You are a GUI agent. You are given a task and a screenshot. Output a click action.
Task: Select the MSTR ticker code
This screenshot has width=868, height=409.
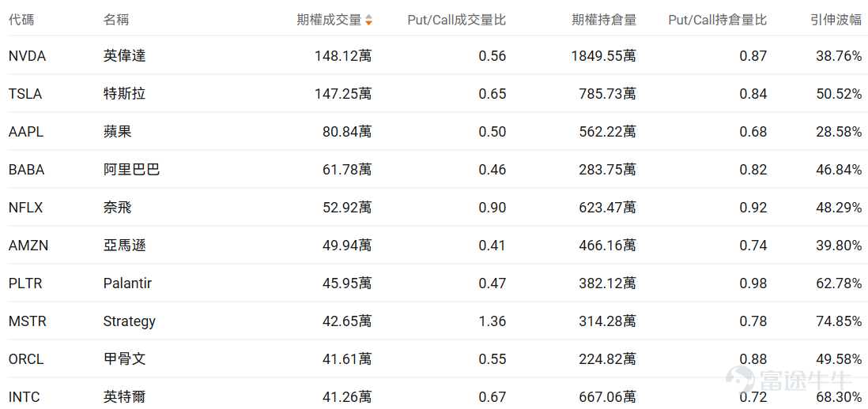28,321
